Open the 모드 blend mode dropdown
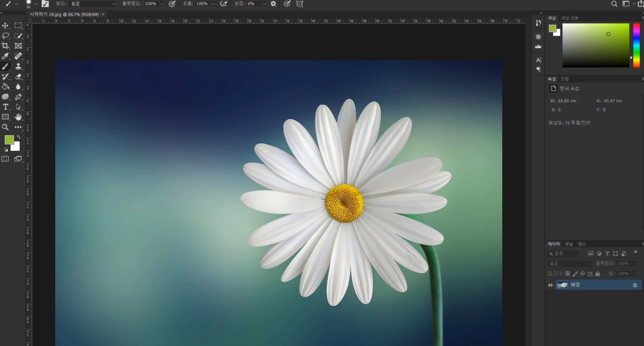 [x=92, y=4]
